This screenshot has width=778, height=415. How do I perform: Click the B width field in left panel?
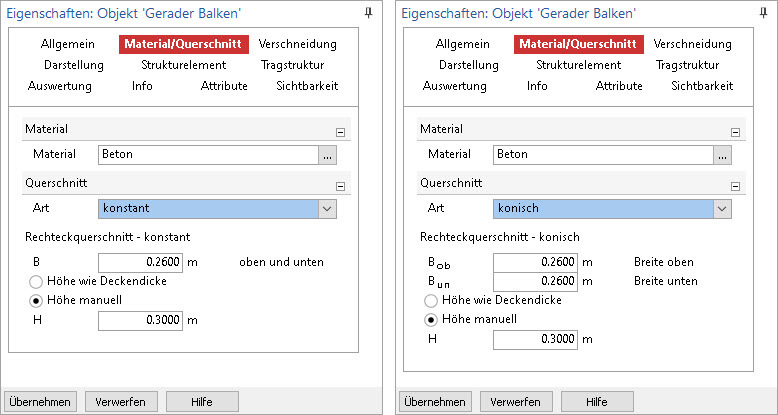[140, 263]
